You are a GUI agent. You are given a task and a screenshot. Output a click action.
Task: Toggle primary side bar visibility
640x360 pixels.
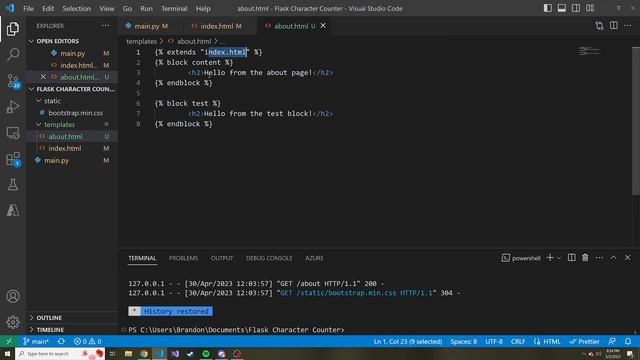[548, 8]
